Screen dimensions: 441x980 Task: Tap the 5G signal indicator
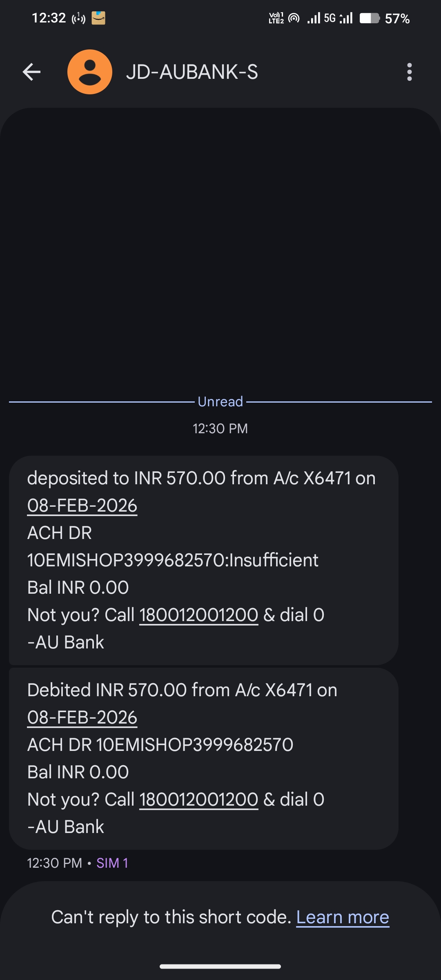point(330,18)
